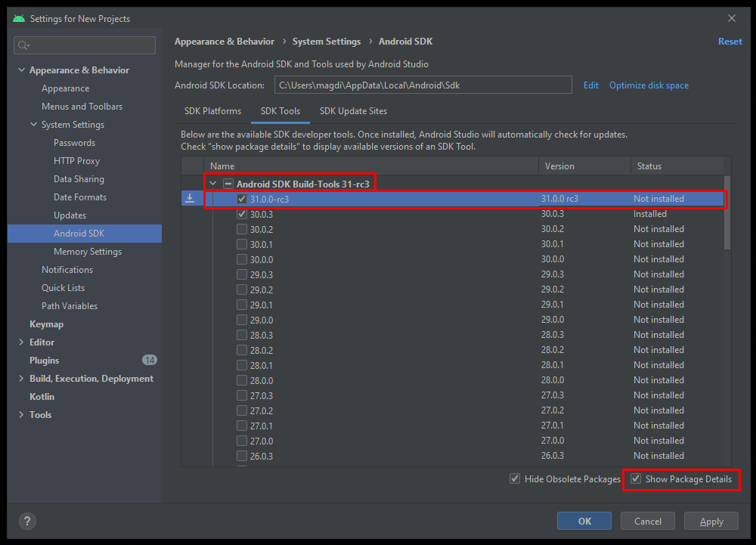
Task: Close the Settings for New Projects dialog
Action: [731, 18]
